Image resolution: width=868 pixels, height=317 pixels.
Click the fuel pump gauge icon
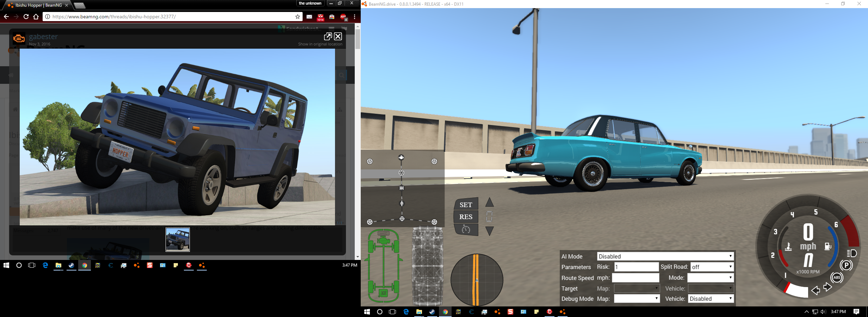pyautogui.click(x=828, y=247)
